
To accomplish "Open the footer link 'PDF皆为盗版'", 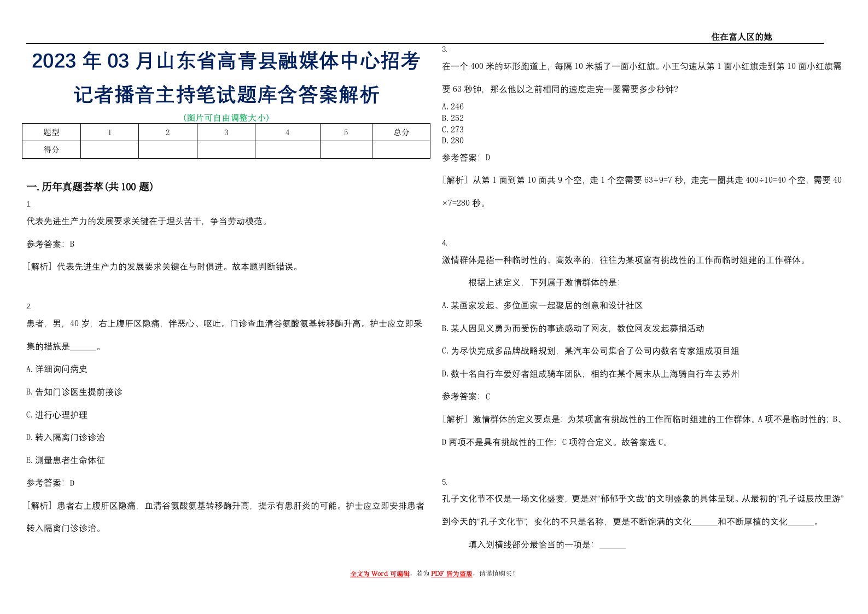I will pos(451,574).
